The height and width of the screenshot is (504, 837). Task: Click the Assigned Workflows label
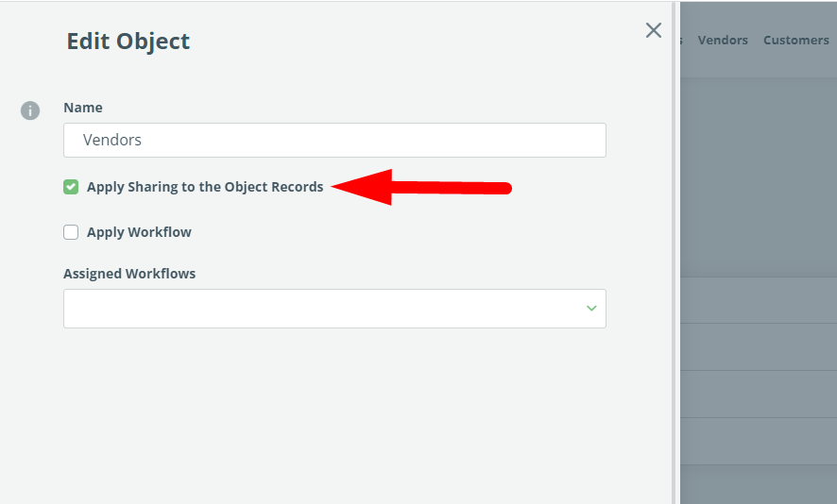(129, 274)
